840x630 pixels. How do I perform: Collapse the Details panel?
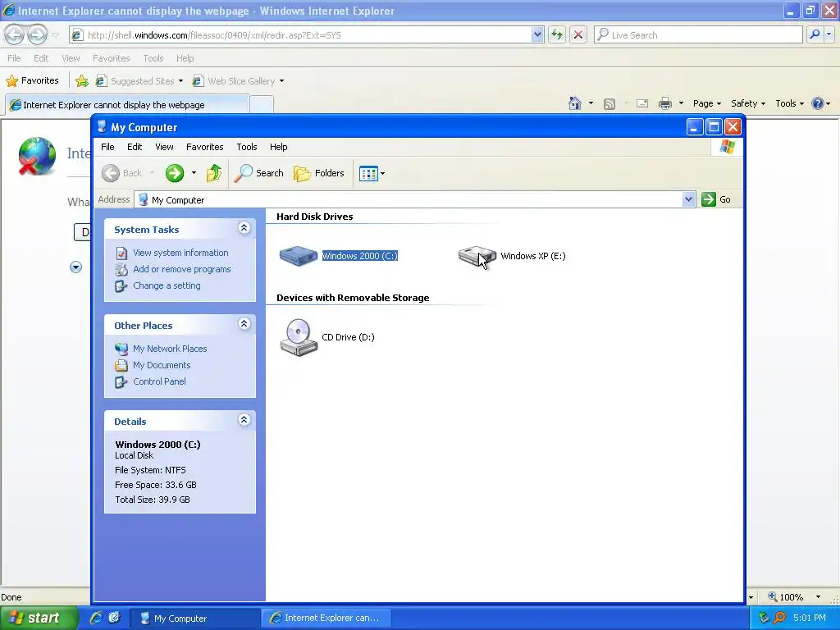point(244,420)
